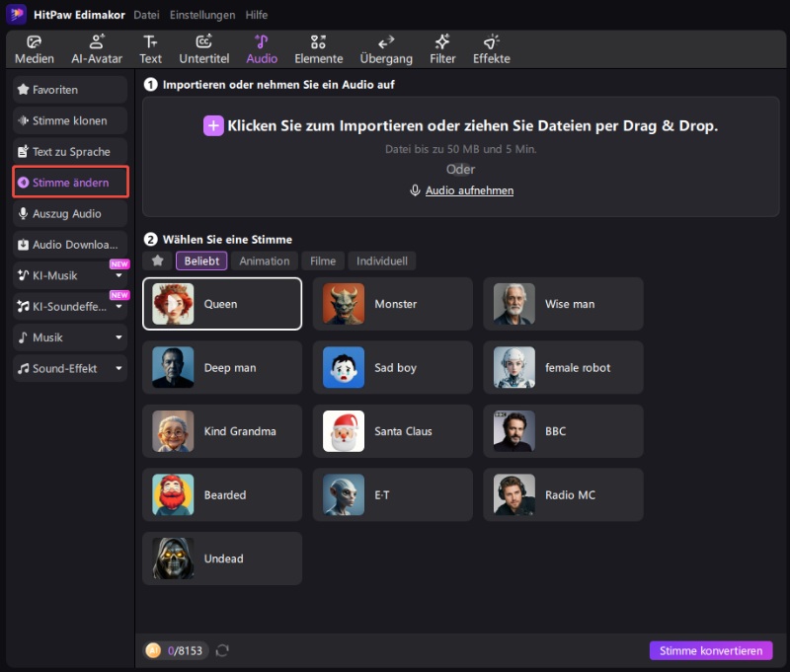Image resolution: width=790 pixels, height=672 pixels.
Task: Open the Medien toolbar section
Action: (x=35, y=49)
